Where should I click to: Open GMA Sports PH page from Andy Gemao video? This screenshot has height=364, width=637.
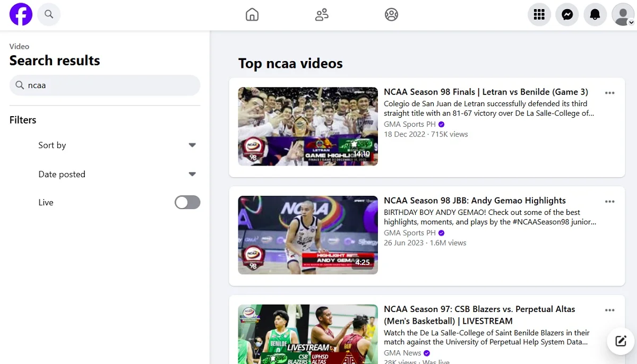[x=410, y=233]
